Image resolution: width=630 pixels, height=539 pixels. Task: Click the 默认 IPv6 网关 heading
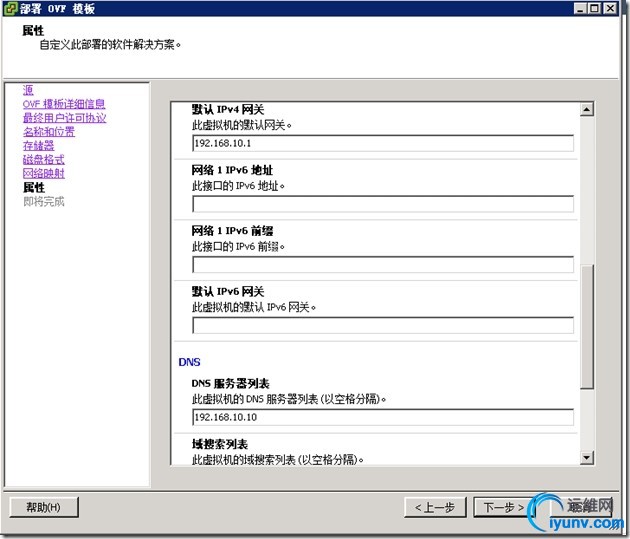[x=228, y=292]
